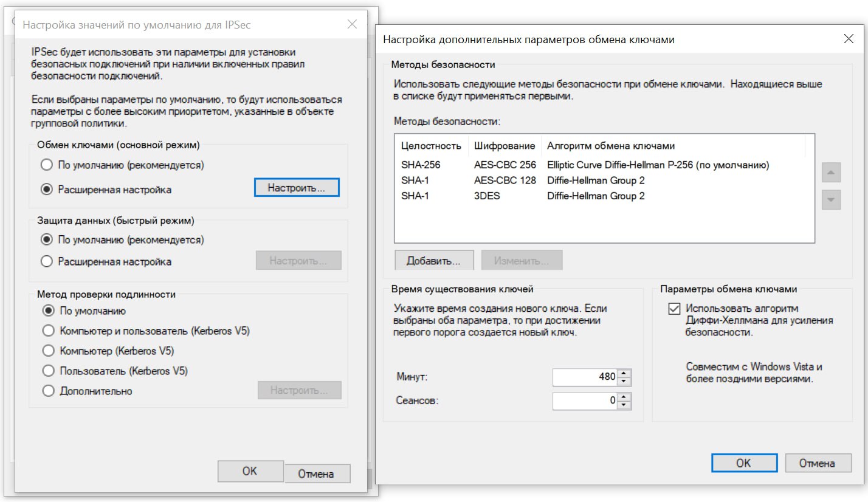Decrease the Минут value with the down arrow
868x502 pixels.
tap(625, 381)
